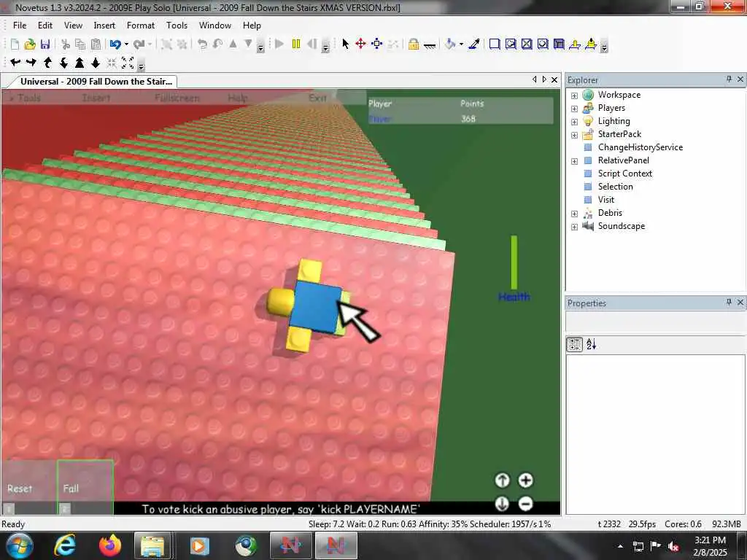Click the Fall tool in game view

click(x=85, y=486)
